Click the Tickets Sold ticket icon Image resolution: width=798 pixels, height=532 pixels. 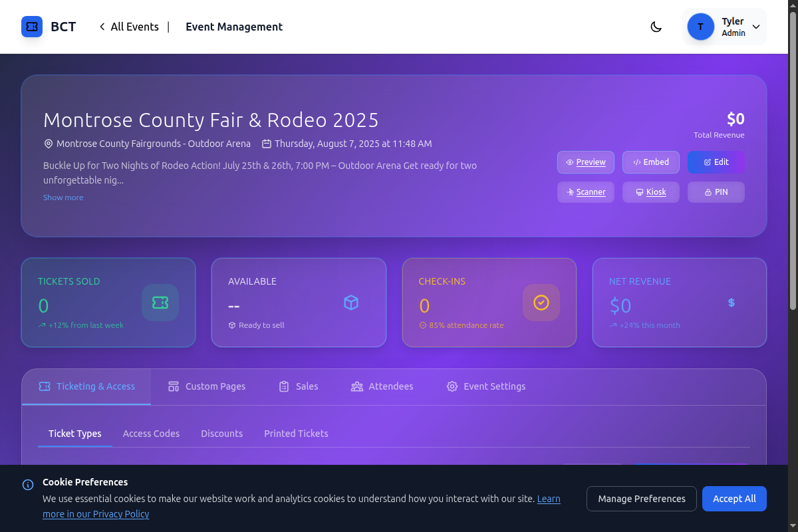160,303
